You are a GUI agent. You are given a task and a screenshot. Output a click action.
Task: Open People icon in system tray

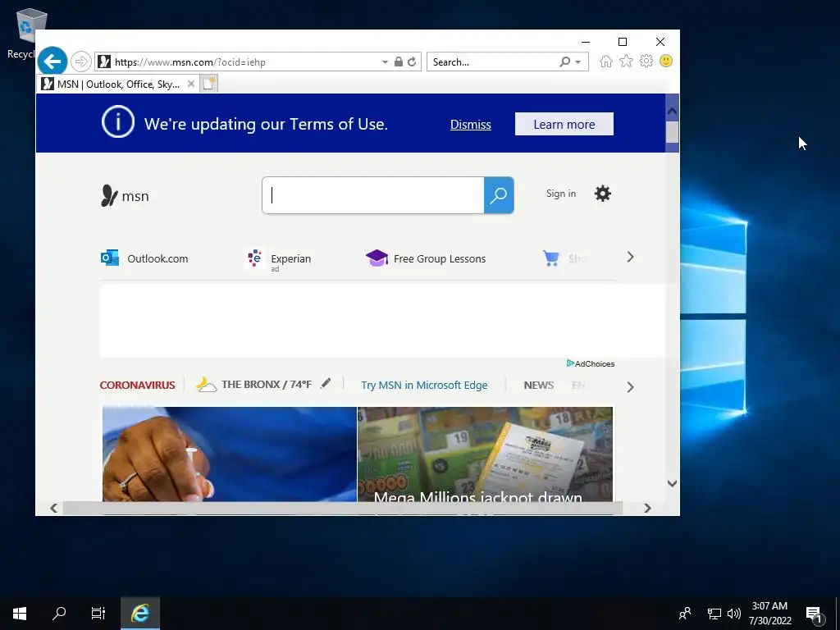pos(685,614)
